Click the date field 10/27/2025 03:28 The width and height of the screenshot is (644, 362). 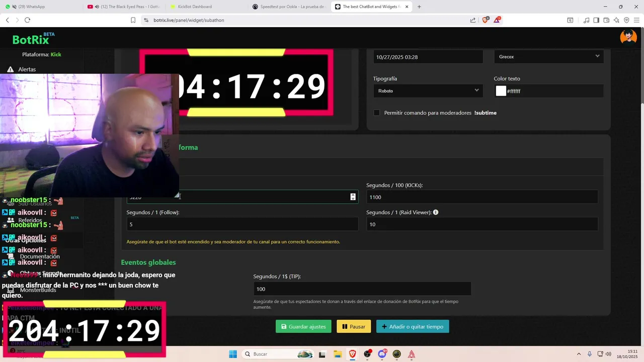tap(428, 57)
